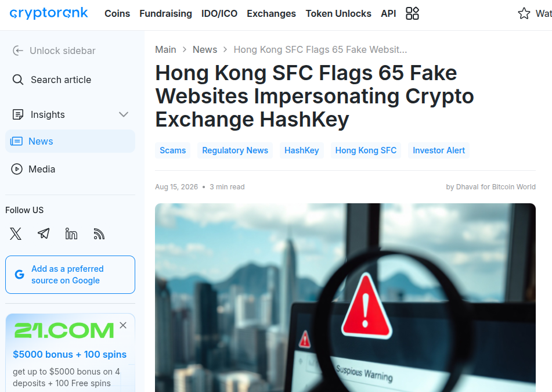Open the RSS feed icon
Screen dimensions: 552x392
click(x=99, y=233)
